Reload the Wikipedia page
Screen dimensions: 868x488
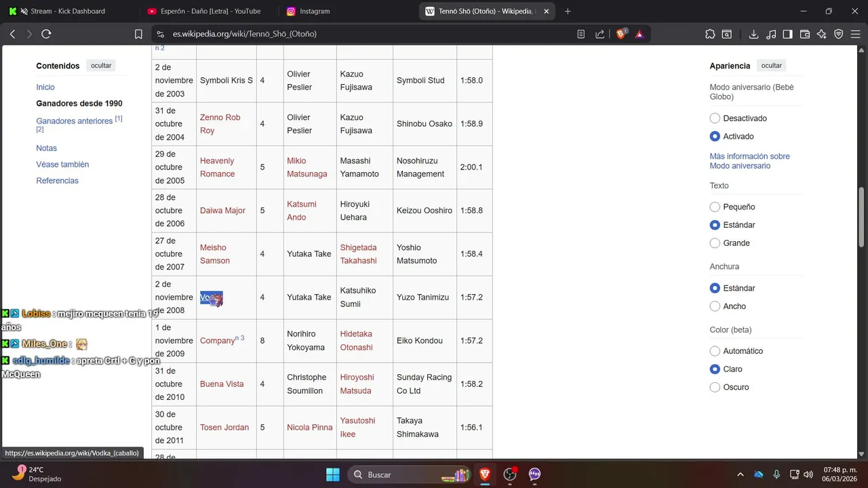(46, 34)
